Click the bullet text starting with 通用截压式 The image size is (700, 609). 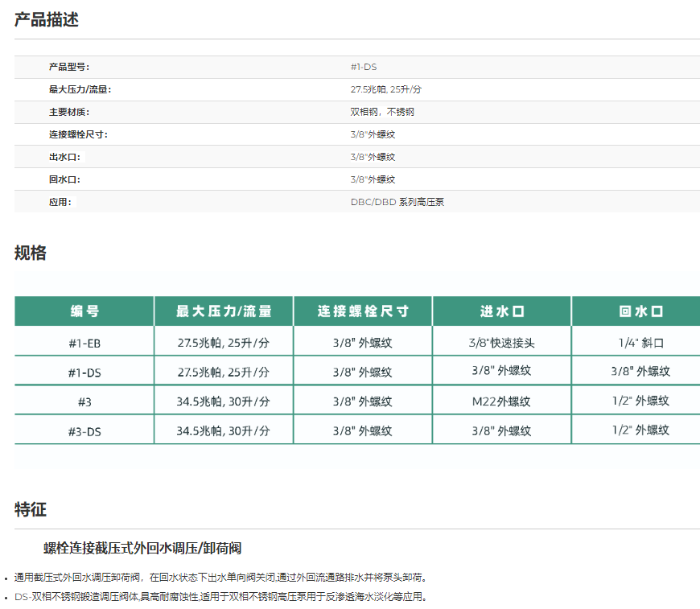coord(220,578)
